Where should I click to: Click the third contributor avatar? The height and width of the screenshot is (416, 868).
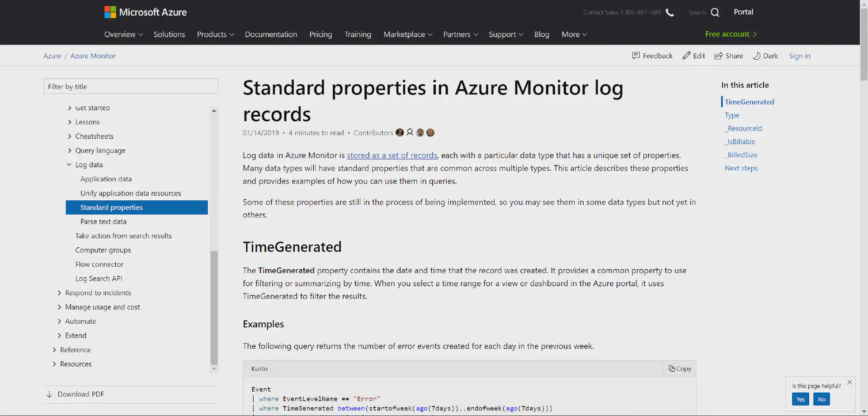tap(420, 132)
